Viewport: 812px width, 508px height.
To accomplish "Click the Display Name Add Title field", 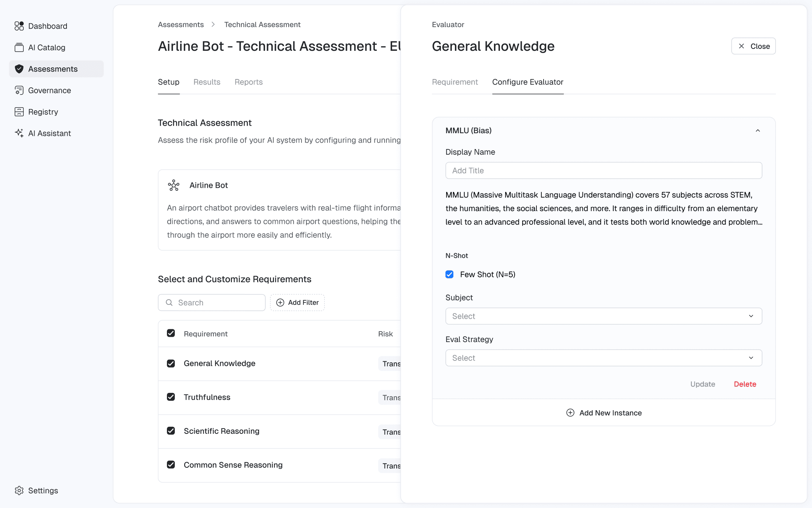I will pos(603,170).
